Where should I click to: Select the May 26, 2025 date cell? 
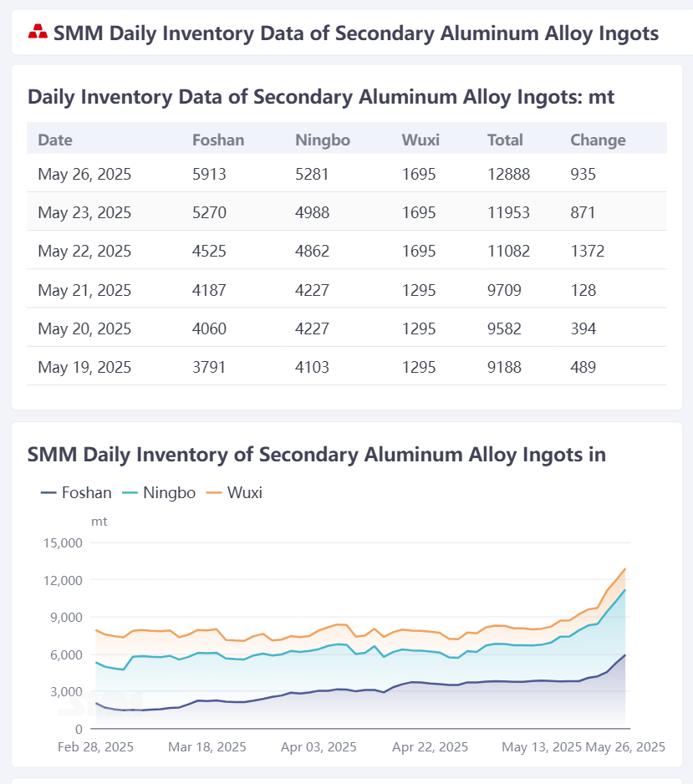pos(84,174)
